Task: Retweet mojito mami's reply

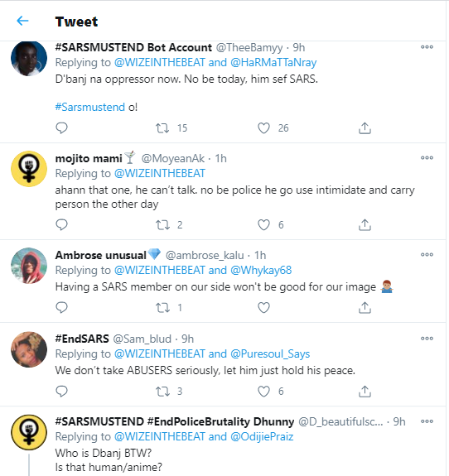Action: pos(162,225)
